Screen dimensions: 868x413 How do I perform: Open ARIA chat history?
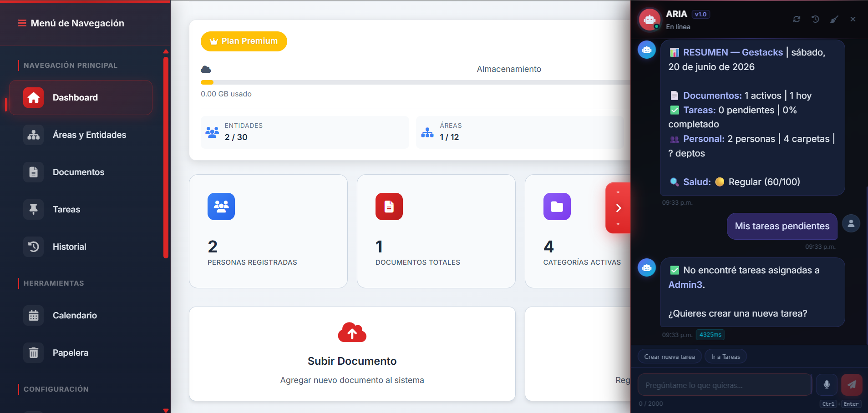pyautogui.click(x=815, y=19)
